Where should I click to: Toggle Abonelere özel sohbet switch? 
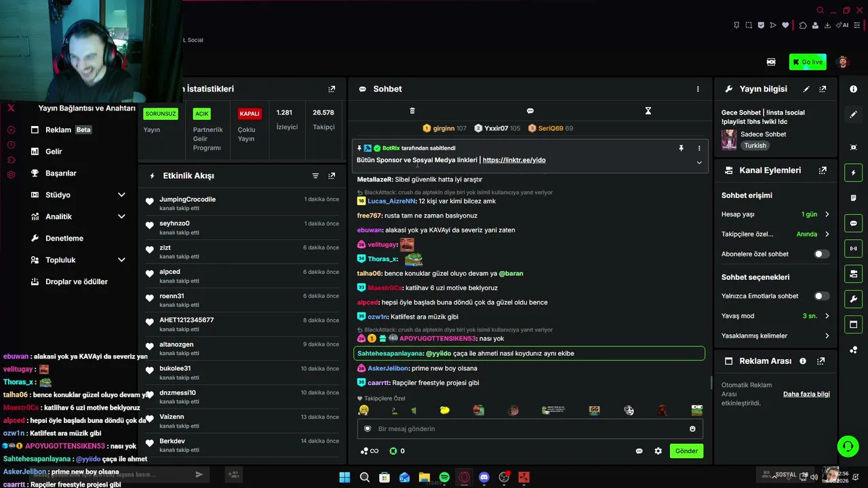(821, 254)
